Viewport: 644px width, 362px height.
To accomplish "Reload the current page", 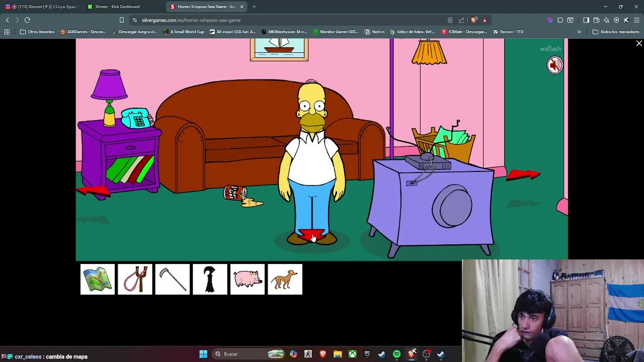I will 28,20.
